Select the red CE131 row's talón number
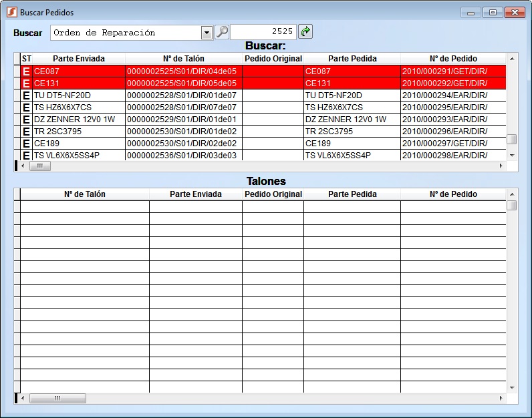The image size is (532, 418). [182, 83]
